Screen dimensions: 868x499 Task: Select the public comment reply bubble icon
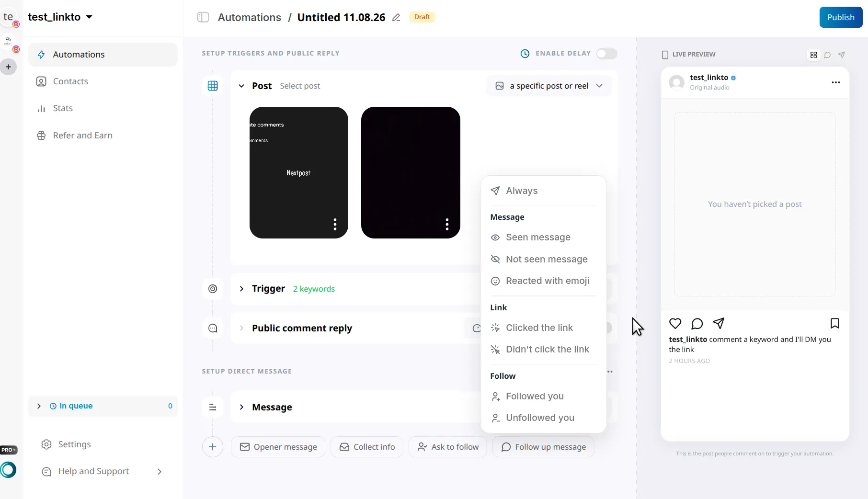(213, 328)
